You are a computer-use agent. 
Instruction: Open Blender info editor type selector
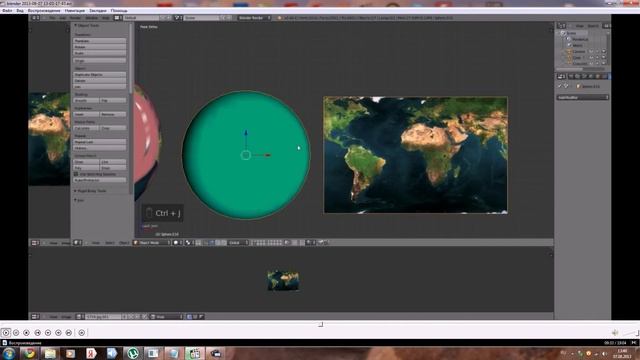click(36, 18)
